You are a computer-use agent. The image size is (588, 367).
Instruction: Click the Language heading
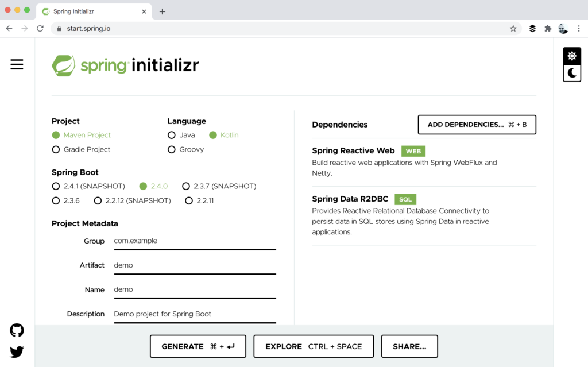point(187,121)
